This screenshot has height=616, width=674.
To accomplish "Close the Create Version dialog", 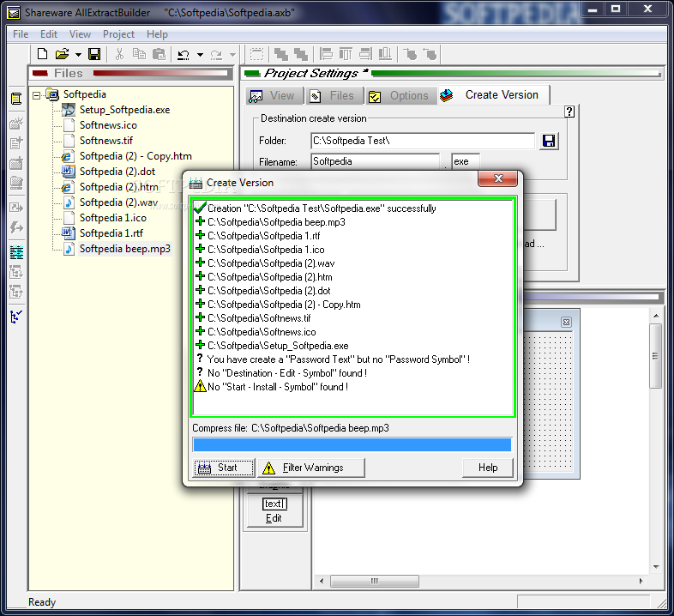I will [497, 178].
